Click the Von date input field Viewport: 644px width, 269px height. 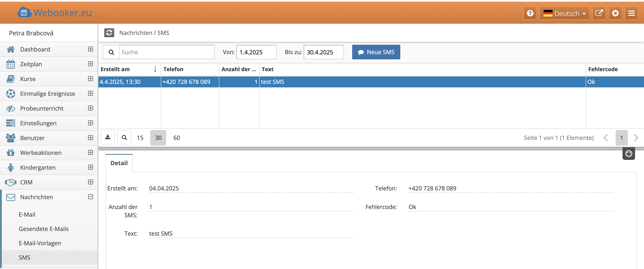coord(256,52)
